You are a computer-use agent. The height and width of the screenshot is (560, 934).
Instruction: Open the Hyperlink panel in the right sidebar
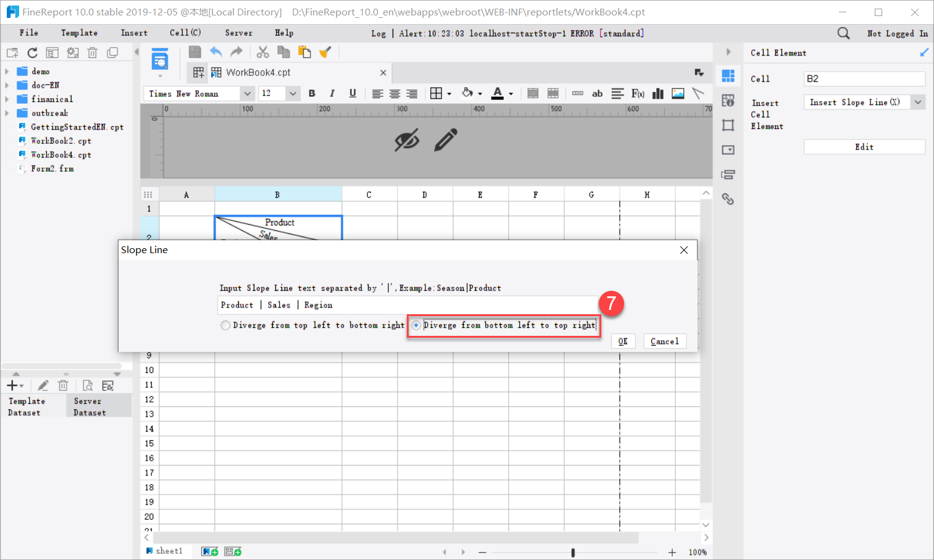[x=728, y=199]
